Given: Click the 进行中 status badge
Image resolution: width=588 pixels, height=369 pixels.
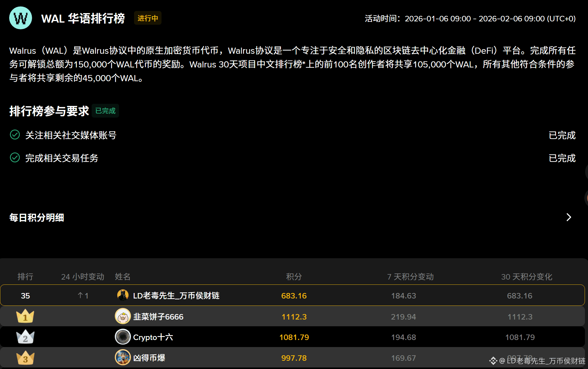Looking at the screenshot, I should point(148,18).
